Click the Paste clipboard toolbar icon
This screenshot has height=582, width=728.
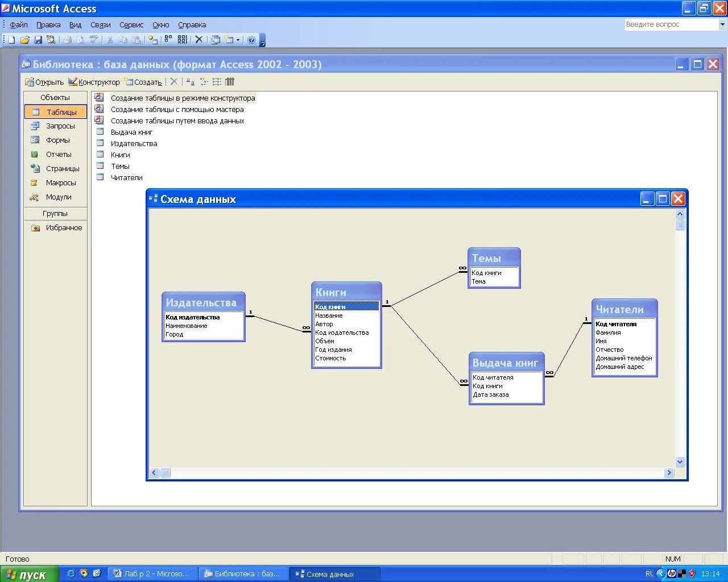[x=136, y=40]
